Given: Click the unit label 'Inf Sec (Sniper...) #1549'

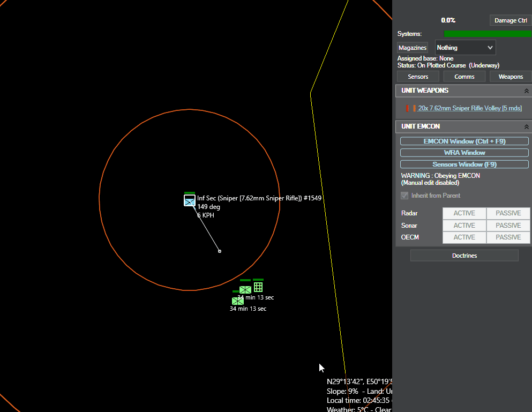Looking at the screenshot, I should point(259,198).
